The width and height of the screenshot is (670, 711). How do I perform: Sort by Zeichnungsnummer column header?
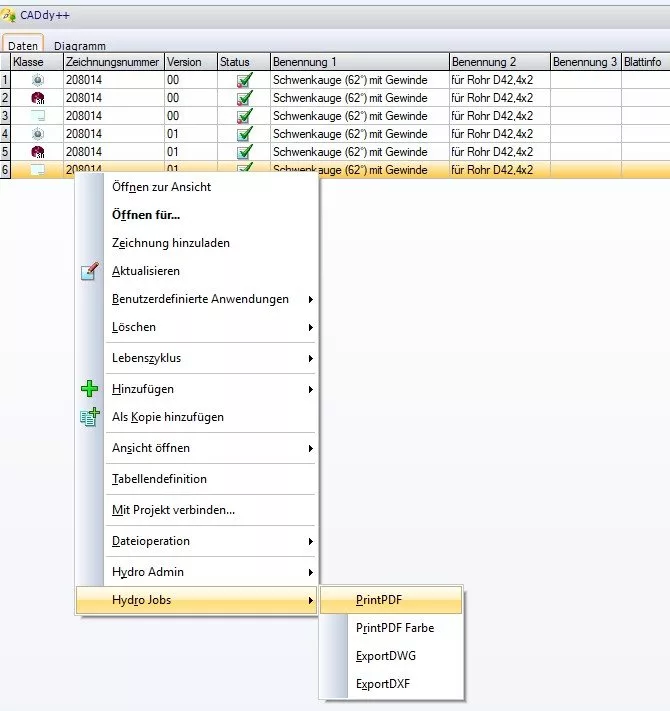[112, 62]
